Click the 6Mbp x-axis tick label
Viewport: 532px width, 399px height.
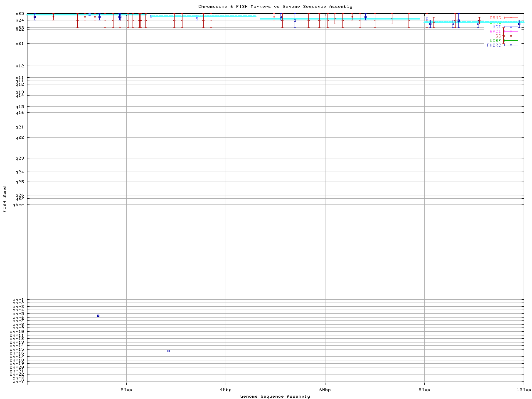coord(325,390)
